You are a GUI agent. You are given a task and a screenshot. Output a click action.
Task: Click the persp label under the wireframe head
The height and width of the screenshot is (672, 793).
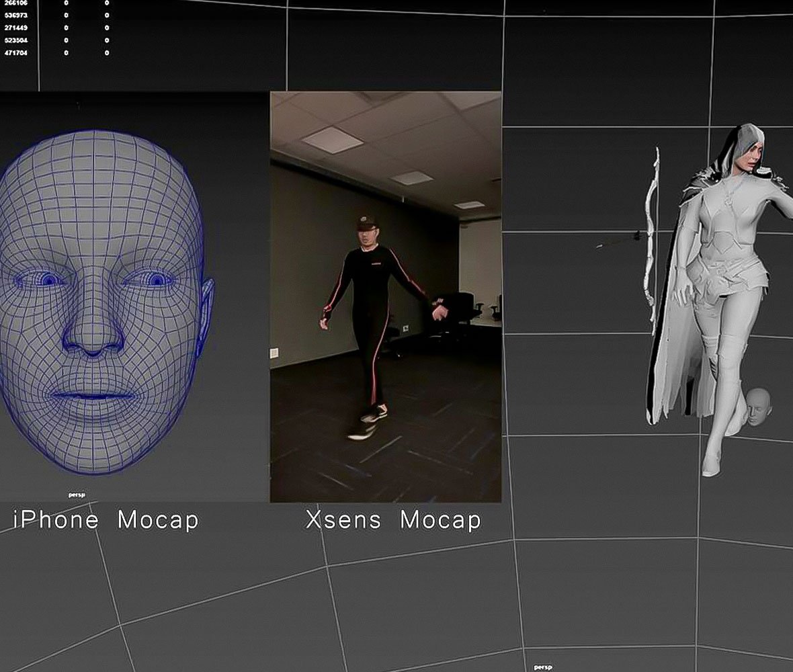point(76,495)
